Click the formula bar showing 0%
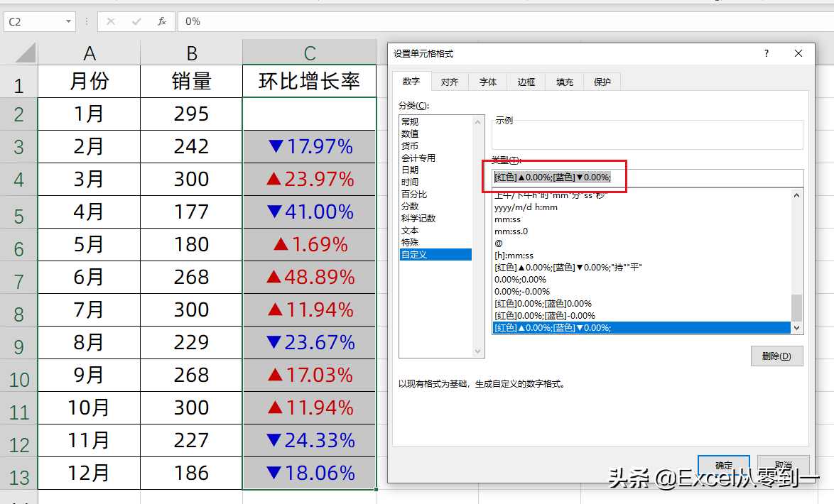 coord(505,21)
